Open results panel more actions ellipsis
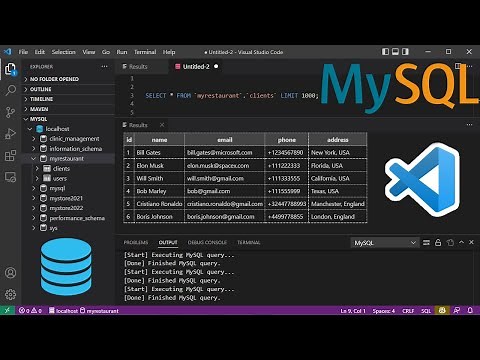This screenshot has height=360, width=480. [x=469, y=125]
